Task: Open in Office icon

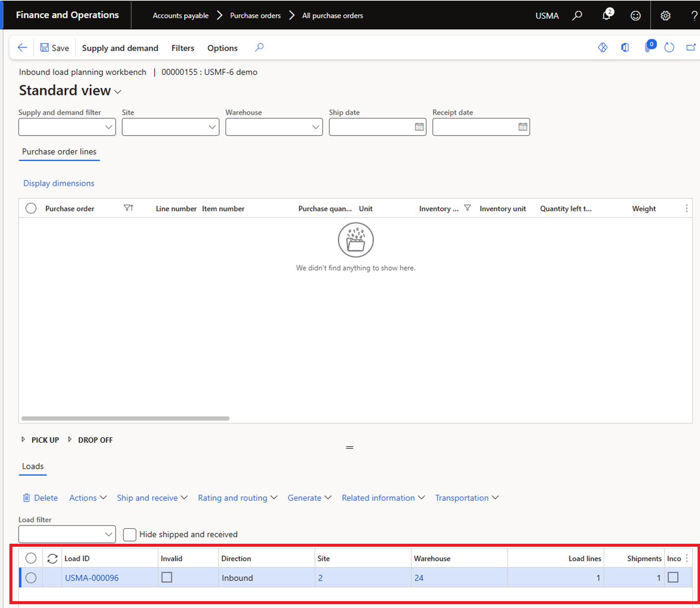Action: point(625,47)
